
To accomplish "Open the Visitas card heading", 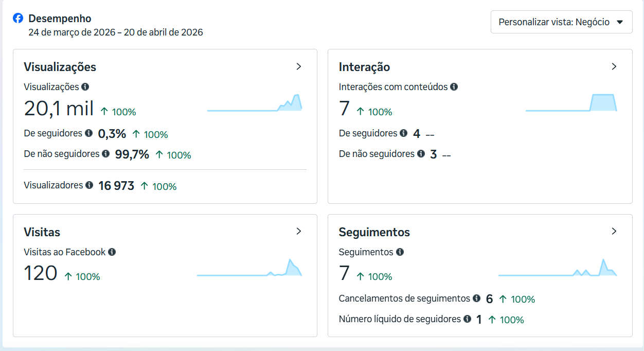I will (42, 232).
